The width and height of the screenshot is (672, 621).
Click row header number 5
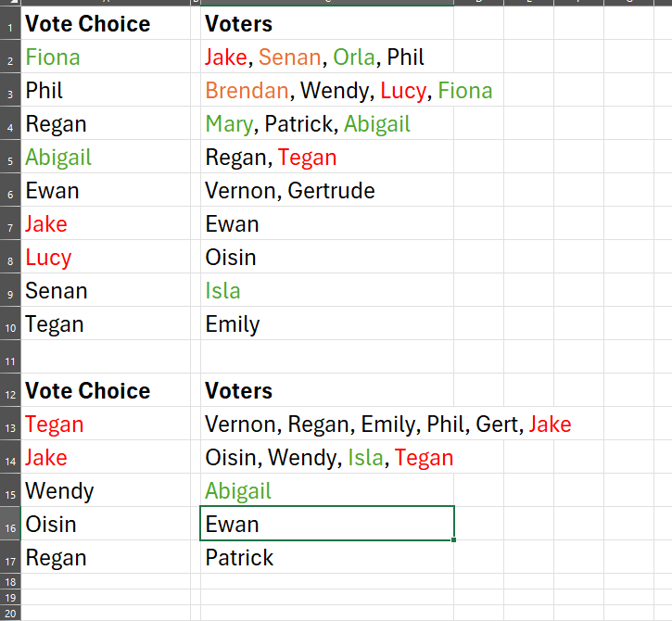pos(10,157)
